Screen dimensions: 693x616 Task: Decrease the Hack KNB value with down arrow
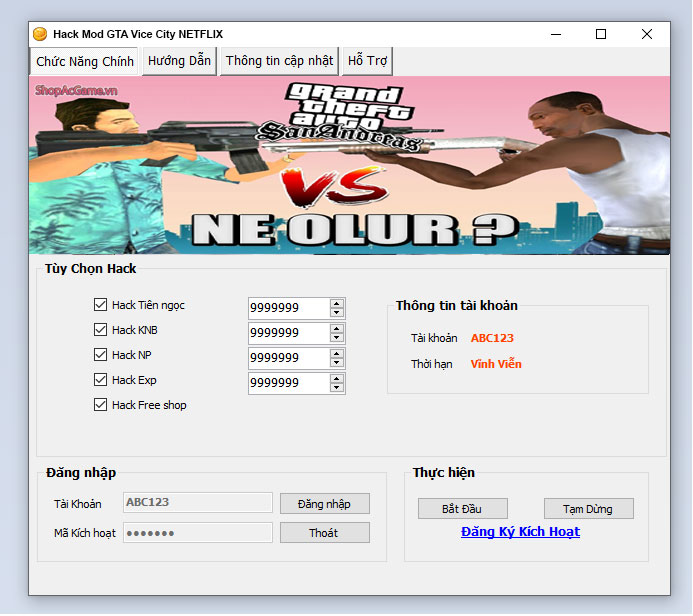tap(337, 338)
